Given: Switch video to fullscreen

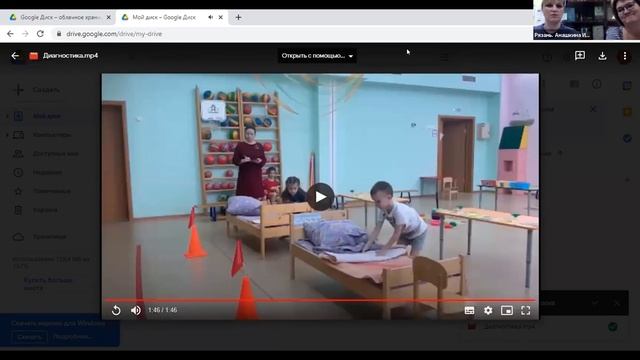Looking at the screenshot, I should point(526,311).
